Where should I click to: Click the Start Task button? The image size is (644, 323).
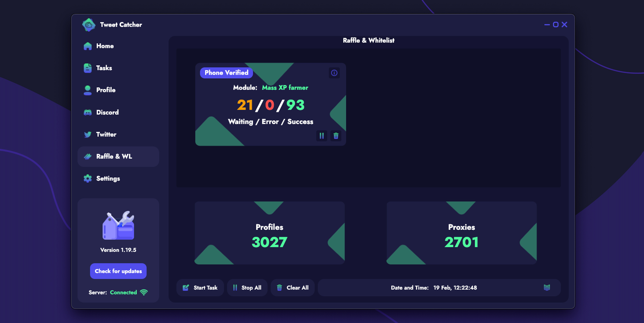coord(200,287)
